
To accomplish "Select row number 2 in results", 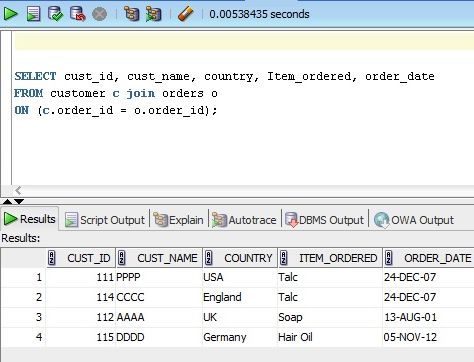I will 23,297.
